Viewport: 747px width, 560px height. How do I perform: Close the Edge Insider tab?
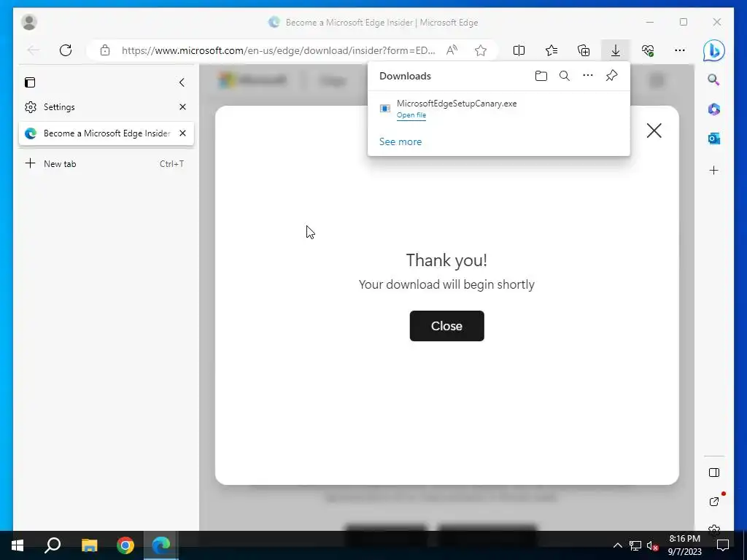(x=182, y=133)
